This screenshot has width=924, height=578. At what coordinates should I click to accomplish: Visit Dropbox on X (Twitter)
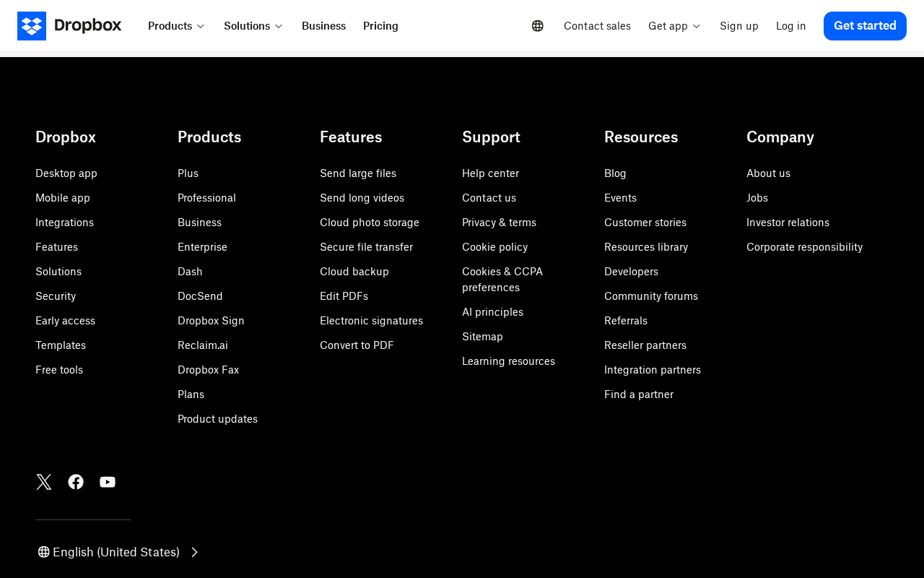(44, 482)
